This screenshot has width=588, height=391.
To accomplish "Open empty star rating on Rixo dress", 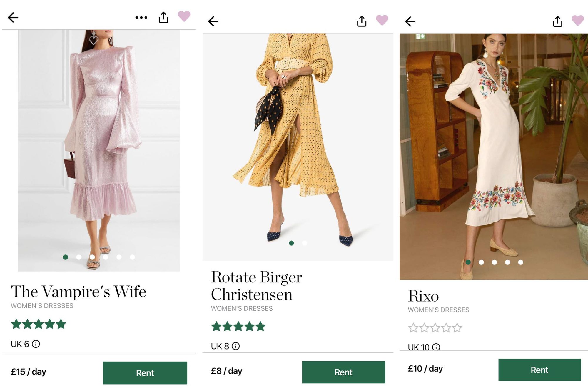I will (x=435, y=328).
